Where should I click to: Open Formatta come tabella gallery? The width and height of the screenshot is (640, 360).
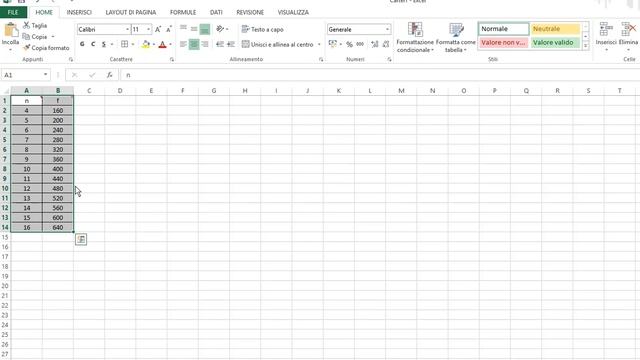[456, 38]
